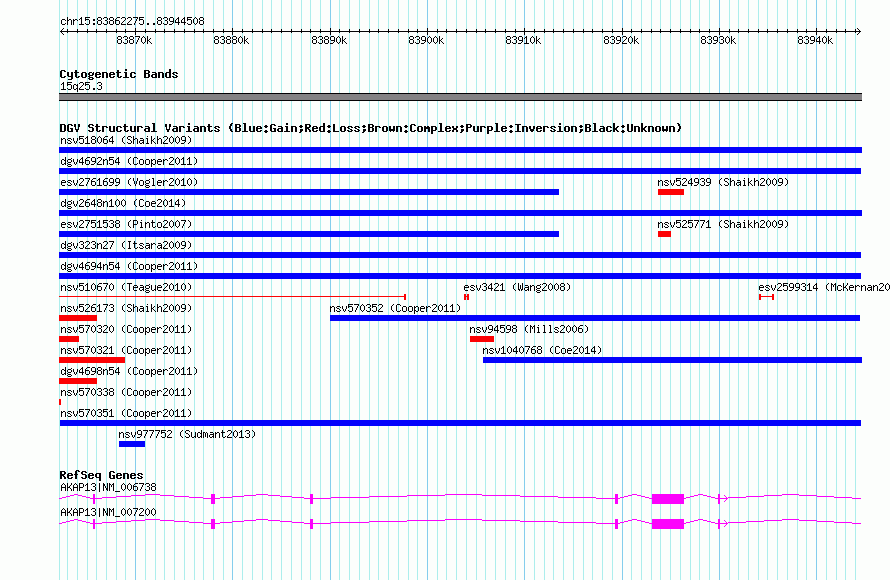Select esv2761699 (Vogler2010) gain bar
This screenshot has height=580, width=890.
pos(309,192)
